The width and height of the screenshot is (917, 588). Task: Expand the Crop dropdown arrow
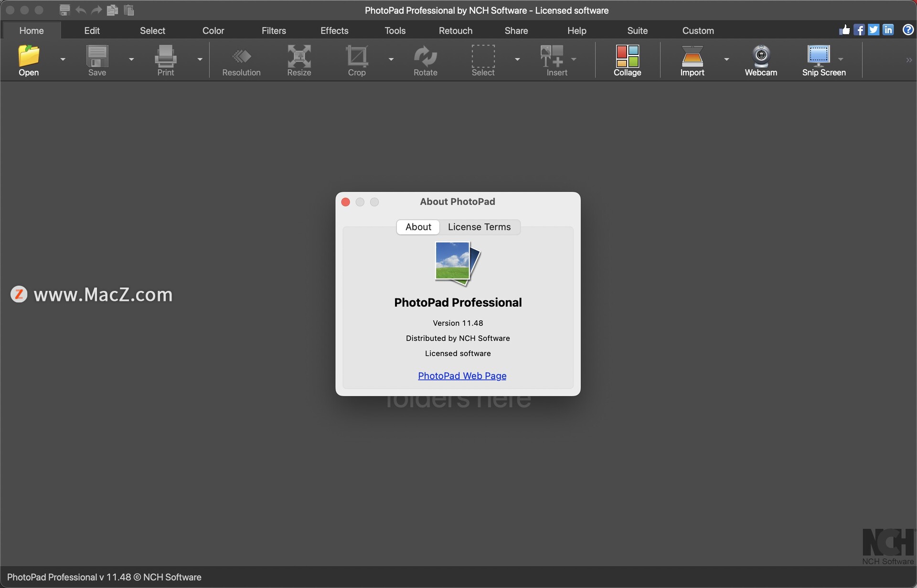[x=391, y=59]
